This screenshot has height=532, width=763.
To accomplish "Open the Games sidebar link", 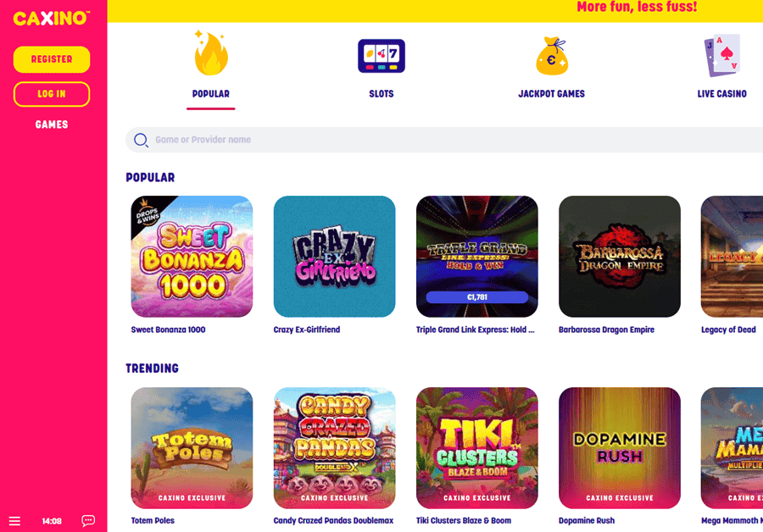I will [52, 125].
